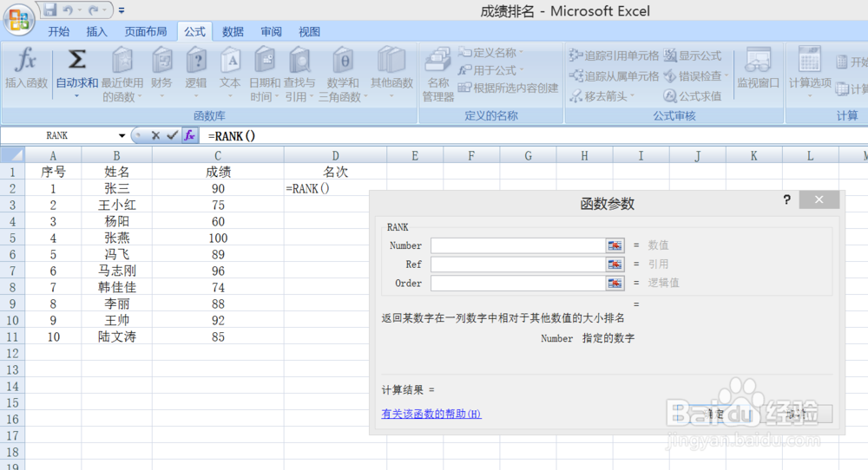The image size is (868, 470).
Task: Click cell containing 张燕
Action: 117,238
